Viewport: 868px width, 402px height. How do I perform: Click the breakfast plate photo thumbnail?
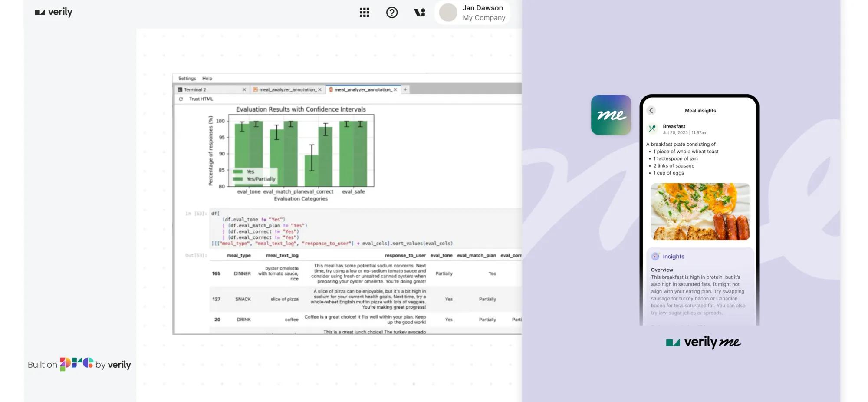(700, 212)
